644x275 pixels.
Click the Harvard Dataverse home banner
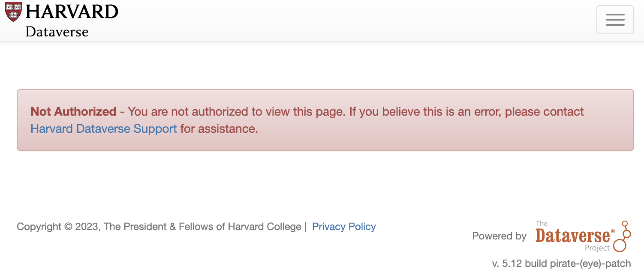[62, 19]
